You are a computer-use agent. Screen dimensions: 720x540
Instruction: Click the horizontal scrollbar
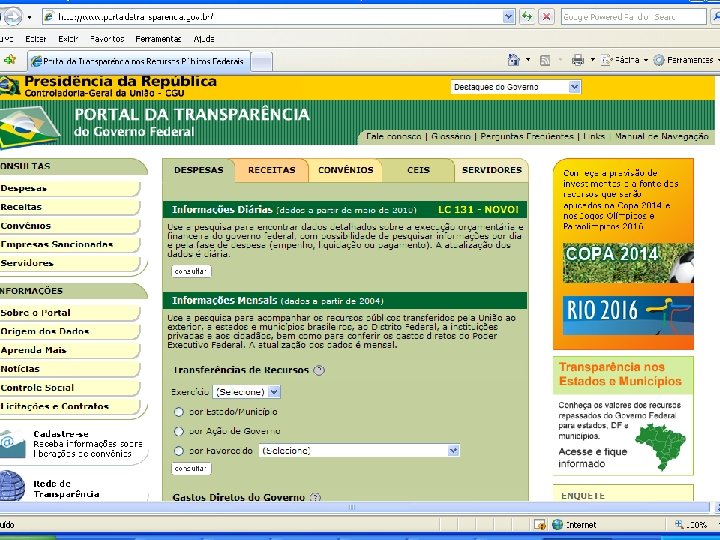354,507
